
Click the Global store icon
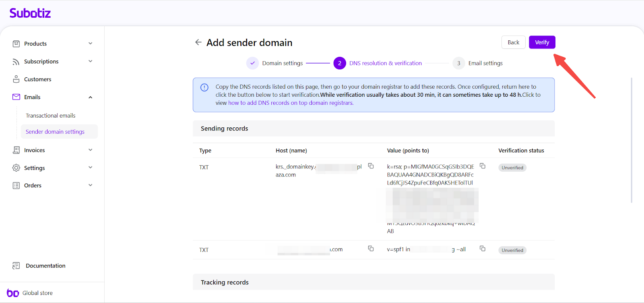[13, 293]
